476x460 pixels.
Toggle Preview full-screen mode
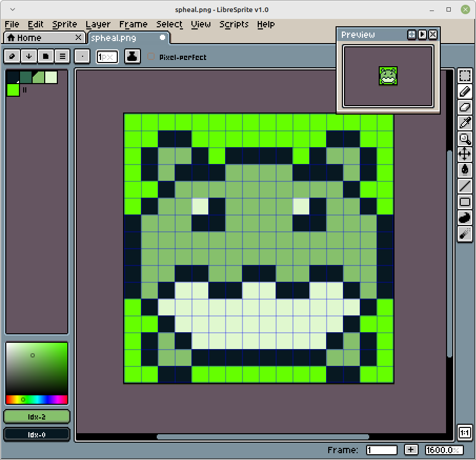click(412, 35)
